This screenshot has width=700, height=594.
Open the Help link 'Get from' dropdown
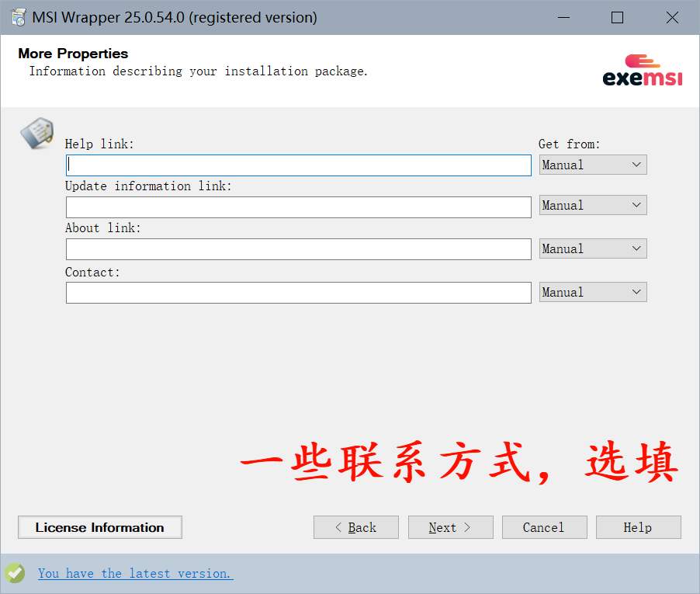(593, 165)
